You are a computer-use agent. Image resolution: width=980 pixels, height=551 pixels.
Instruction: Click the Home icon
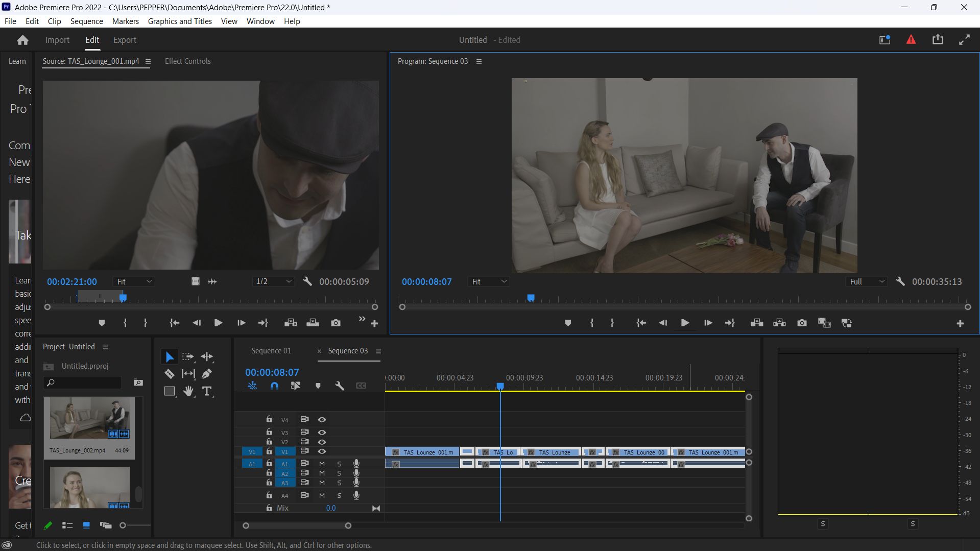(22, 40)
